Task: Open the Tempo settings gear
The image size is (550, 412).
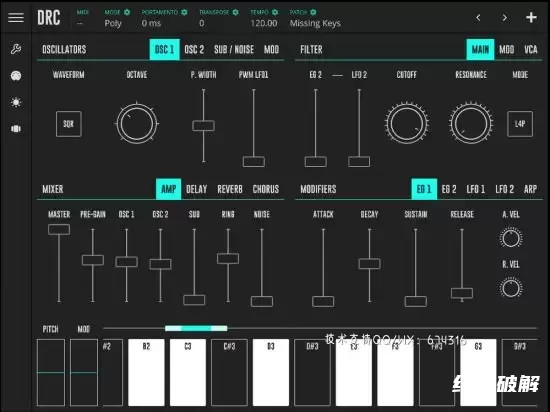Action: [x=275, y=12]
